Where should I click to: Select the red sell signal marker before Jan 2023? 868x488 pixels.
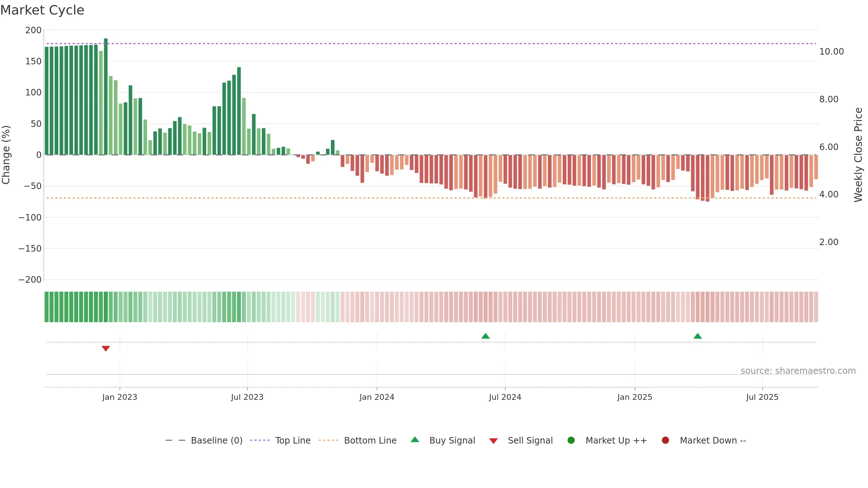(106, 348)
